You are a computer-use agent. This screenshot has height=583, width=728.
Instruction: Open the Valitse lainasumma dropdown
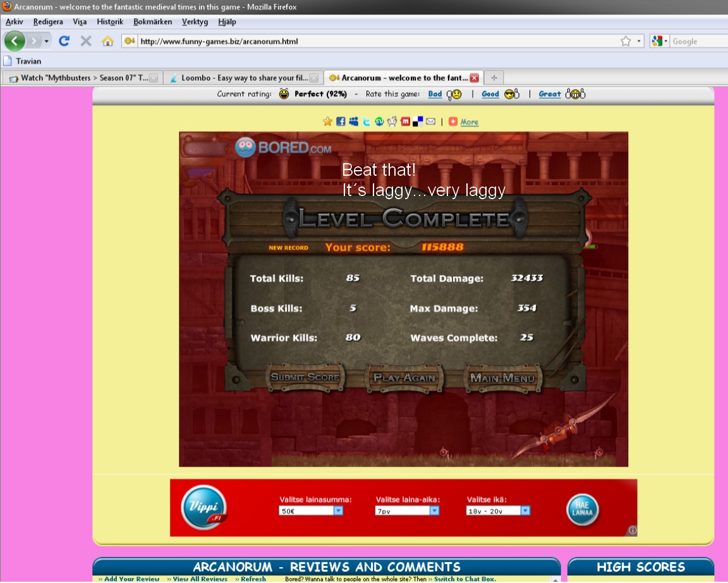[x=311, y=511]
